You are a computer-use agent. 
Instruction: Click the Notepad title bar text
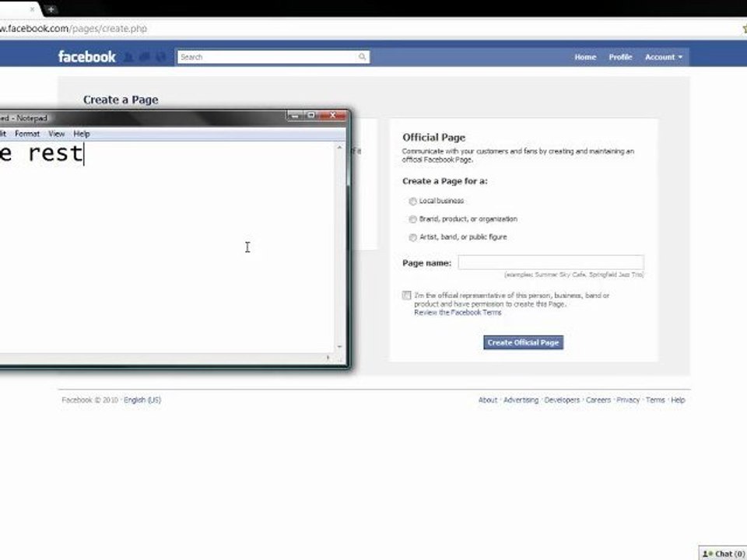pyautogui.click(x=24, y=117)
